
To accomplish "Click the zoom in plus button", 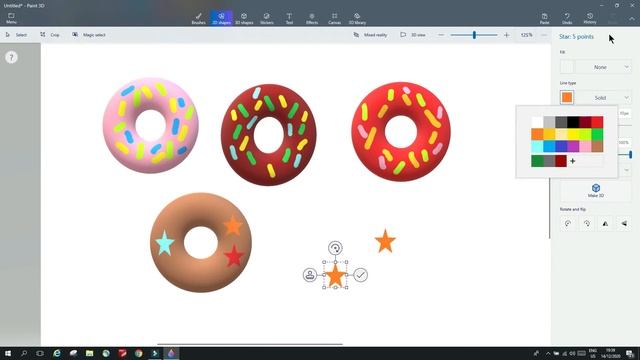I will point(507,35).
